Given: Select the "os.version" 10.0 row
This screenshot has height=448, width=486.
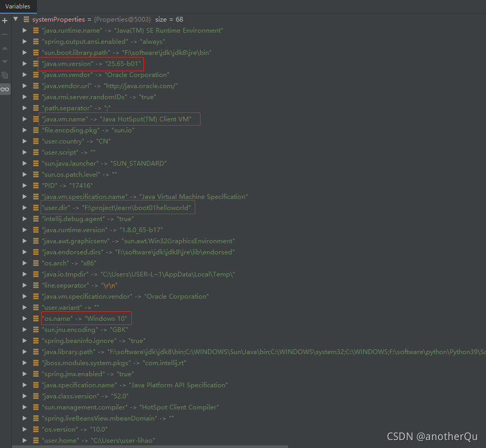Looking at the screenshot, I should [x=75, y=430].
